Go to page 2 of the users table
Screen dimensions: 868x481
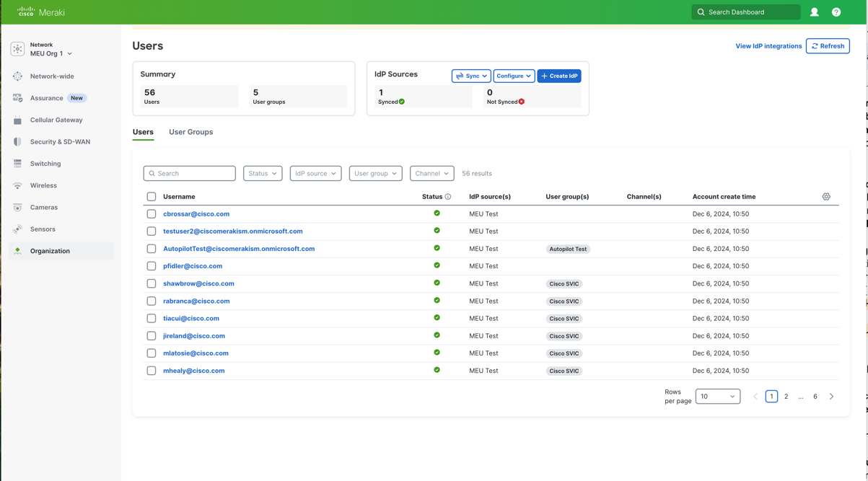[x=786, y=396]
